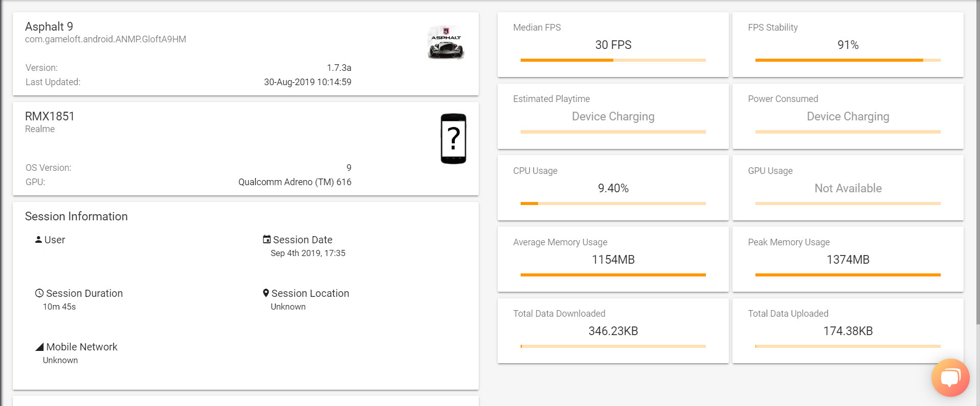Click the 174.38KB uploaded value
Viewport: 980px width, 406px height.
pyautogui.click(x=848, y=331)
